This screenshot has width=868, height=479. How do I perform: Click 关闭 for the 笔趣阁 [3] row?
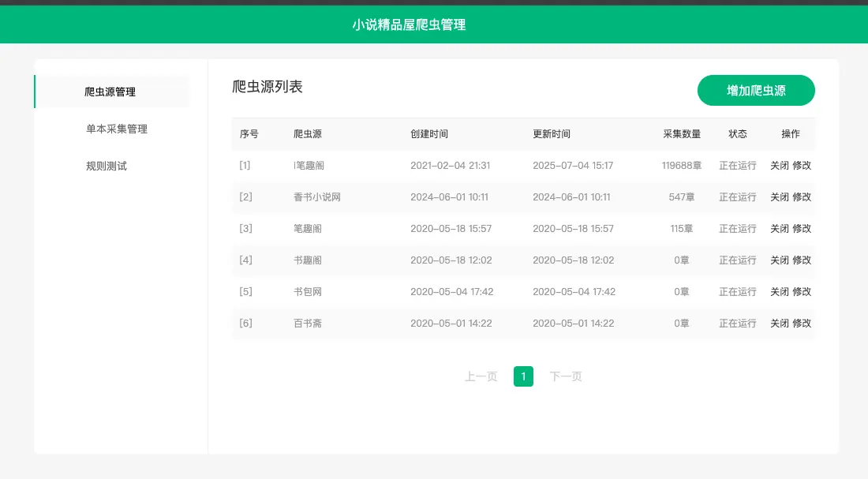(780, 229)
